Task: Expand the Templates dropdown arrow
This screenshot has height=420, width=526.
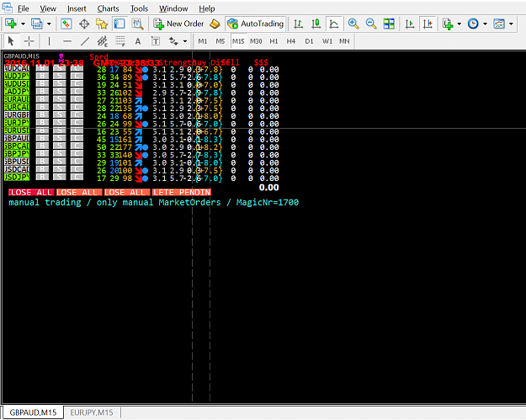Action: [511, 24]
